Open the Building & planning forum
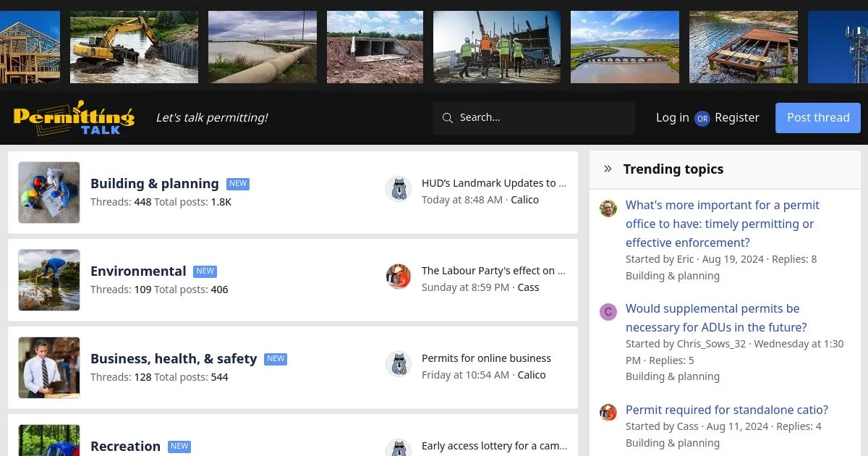The width and height of the screenshot is (868, 456). pyautogui.click(x=155, y=184)
